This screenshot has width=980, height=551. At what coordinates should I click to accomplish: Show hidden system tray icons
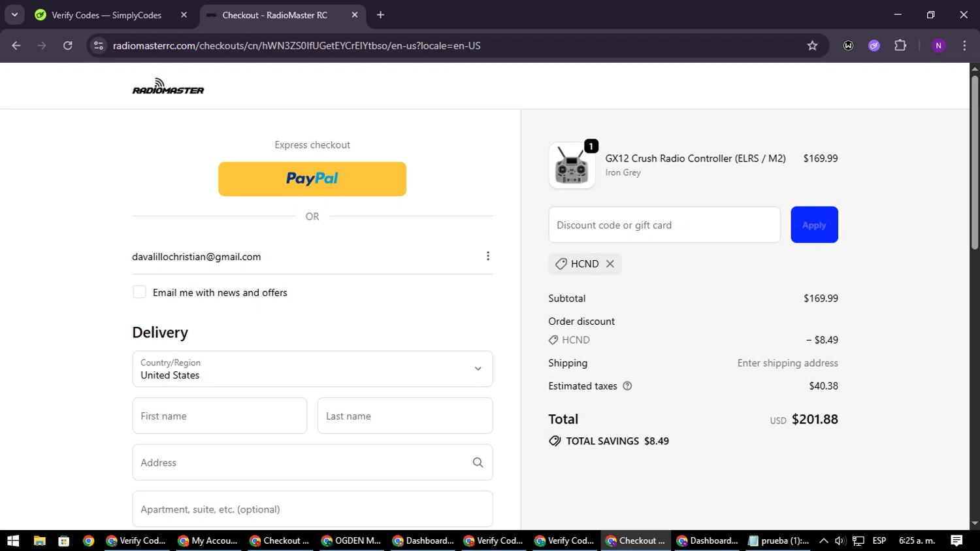(824, 541)
